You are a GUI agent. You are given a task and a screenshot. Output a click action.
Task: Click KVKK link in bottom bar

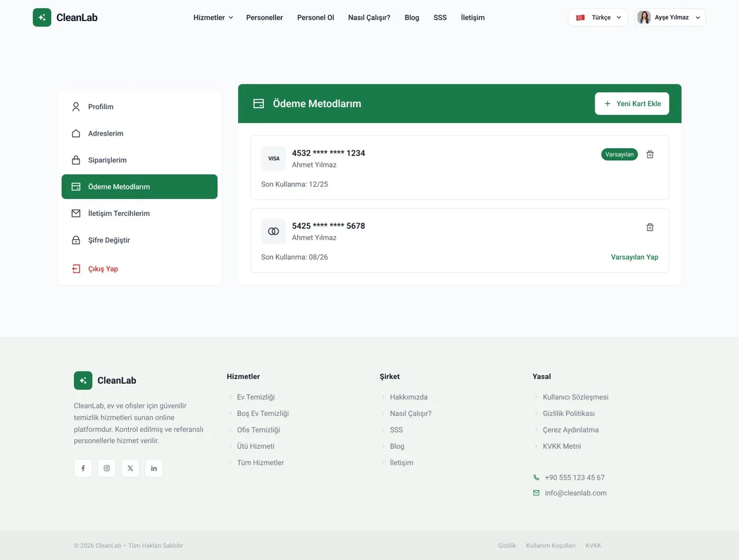click(593, 546)
